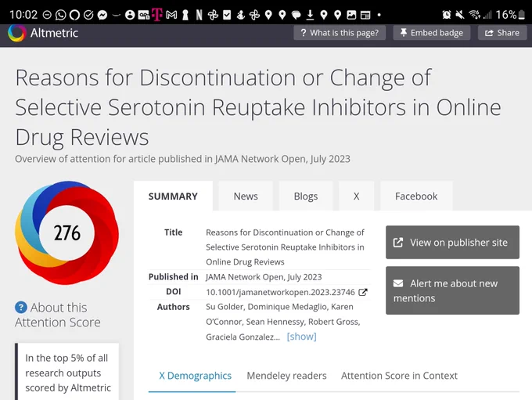Tap the WhatsApp notification icon

pyautogui.click(x=61, y=15)
